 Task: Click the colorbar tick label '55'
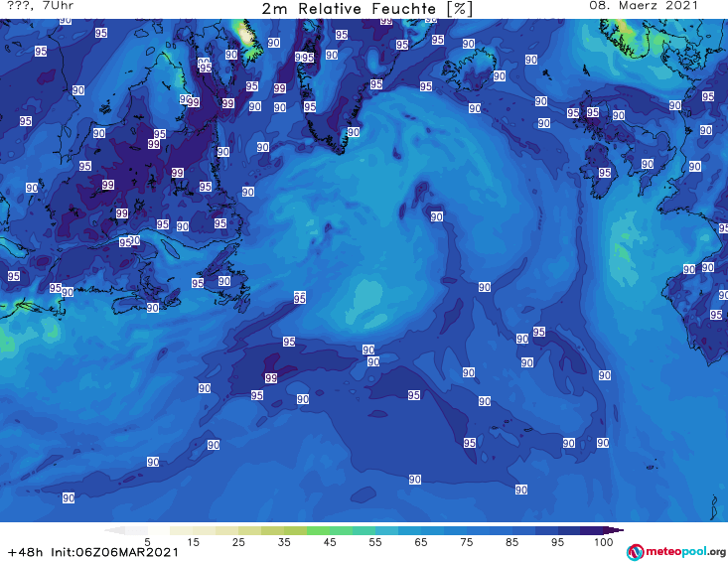point(375,542)
